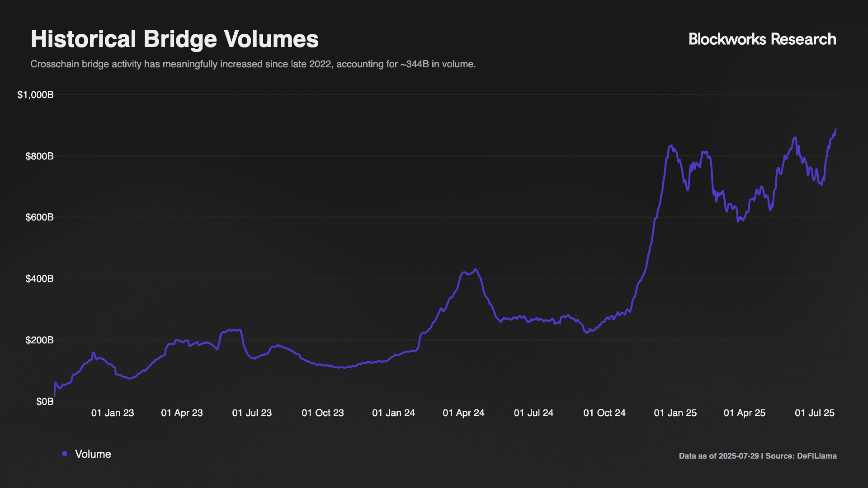
Task: Click the 01 Jul 25 axis tick
Action: point(815,413)
